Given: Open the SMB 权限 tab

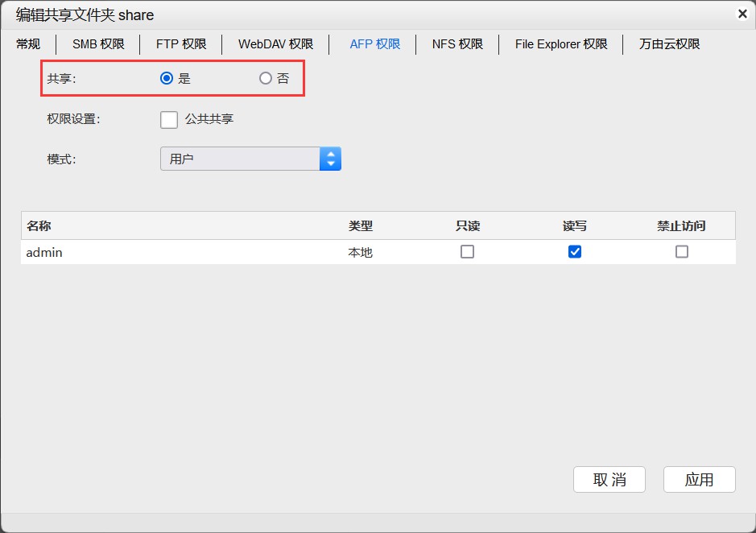Looking at the screenshot, I should 98,44.
